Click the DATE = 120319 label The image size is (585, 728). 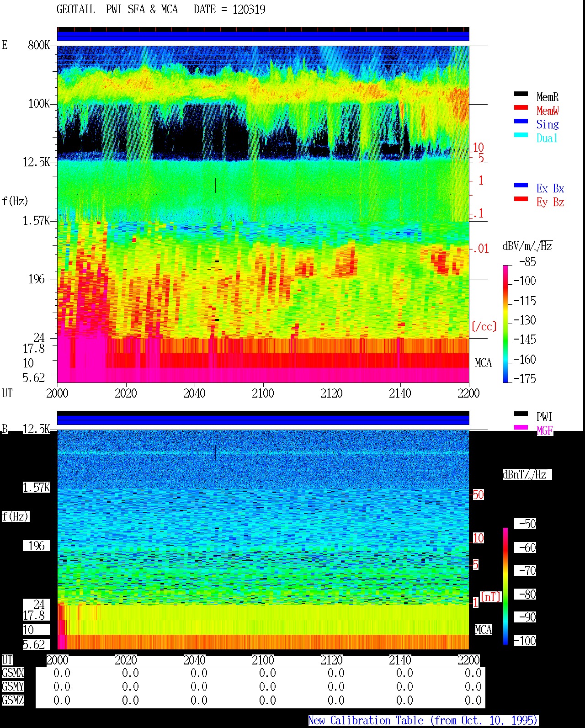[229, 9]
